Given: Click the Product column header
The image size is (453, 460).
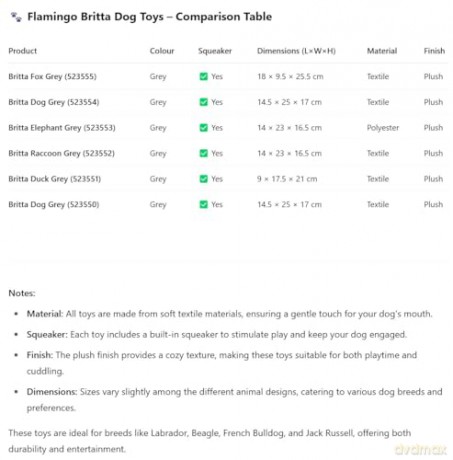Looking at the screenshot, I should tap(23, 51).
